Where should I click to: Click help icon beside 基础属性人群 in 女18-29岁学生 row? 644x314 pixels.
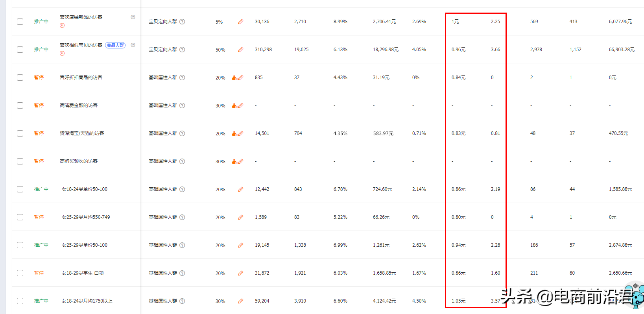[x=182, y=273]
